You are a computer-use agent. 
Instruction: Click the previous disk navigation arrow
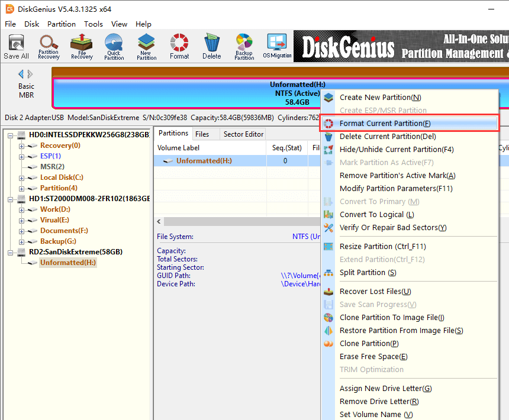pos(21,74)
